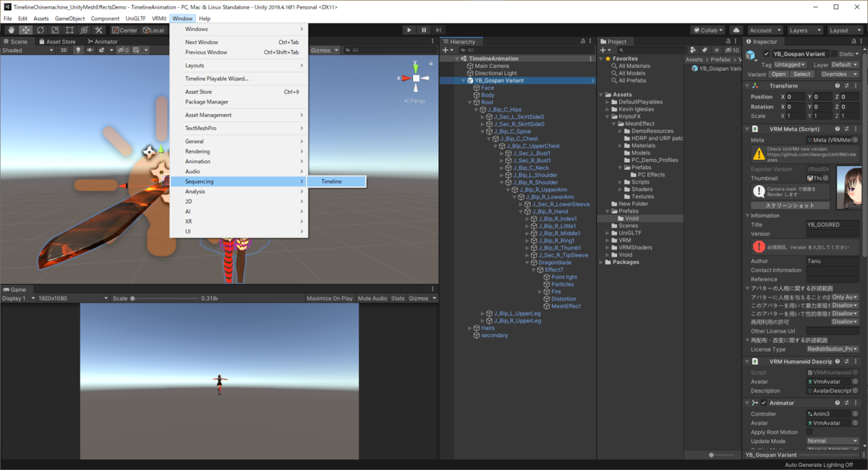Open Package Manager menu entry
This screenshot has height=470, width=868.
[207, 102]
